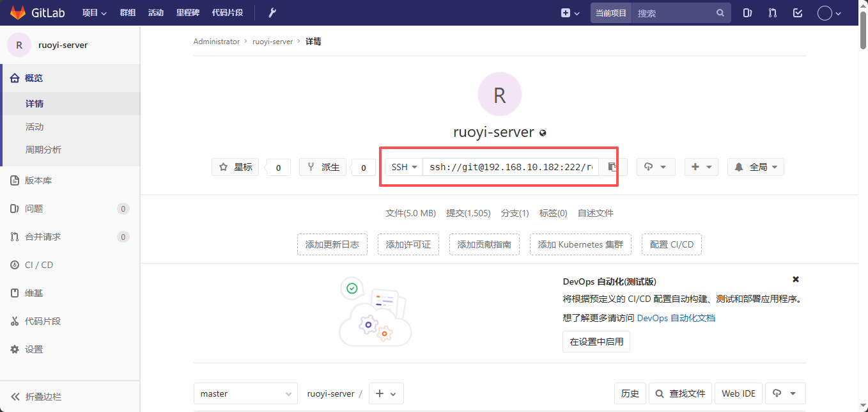Click the R project avatar in sidebar

[x=19, y=45]
